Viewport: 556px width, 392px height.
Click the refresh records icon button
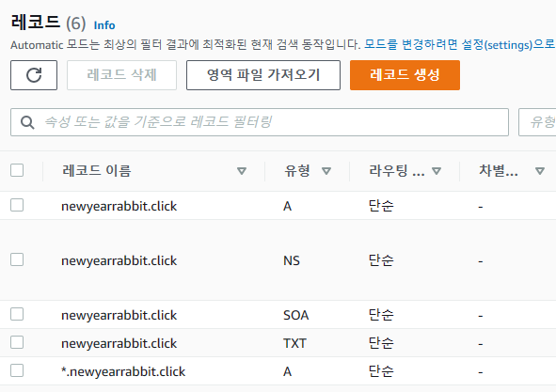34,75
